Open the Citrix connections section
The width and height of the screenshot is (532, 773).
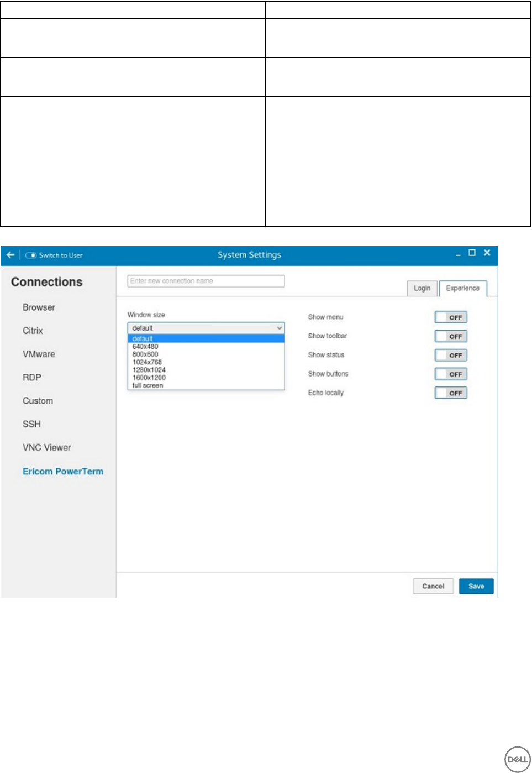click(x=33, y=331)
